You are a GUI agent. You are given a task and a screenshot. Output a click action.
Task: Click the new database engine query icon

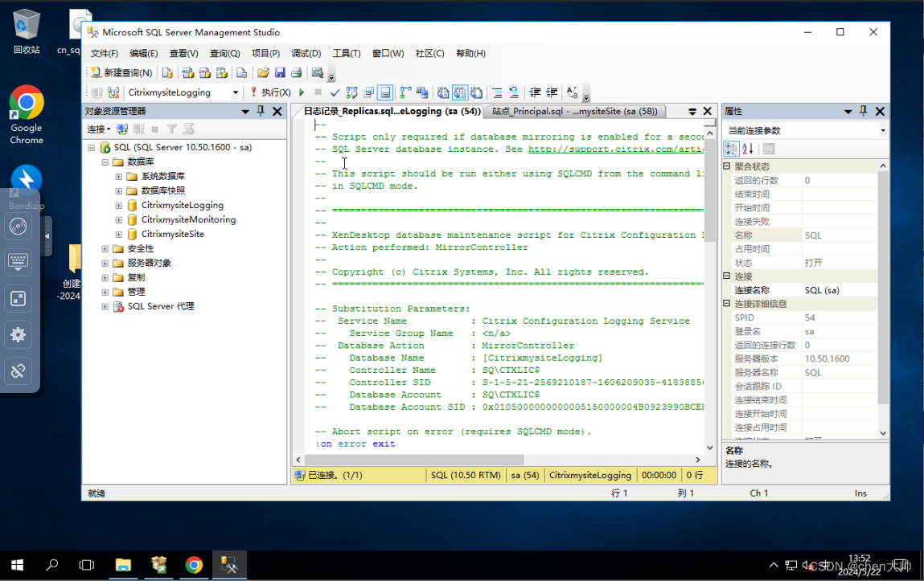(167, 73)
